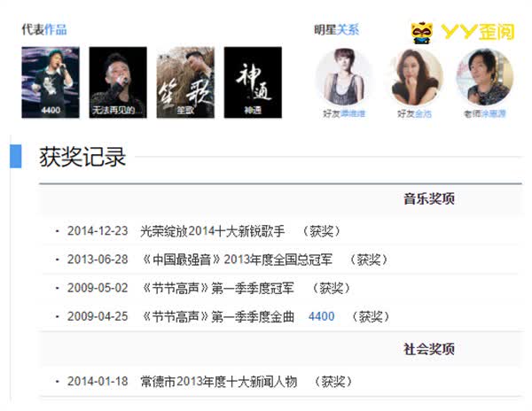Open the second 好友 name link
The width and height of the screenshot is (532, 411).
[423, 113]
